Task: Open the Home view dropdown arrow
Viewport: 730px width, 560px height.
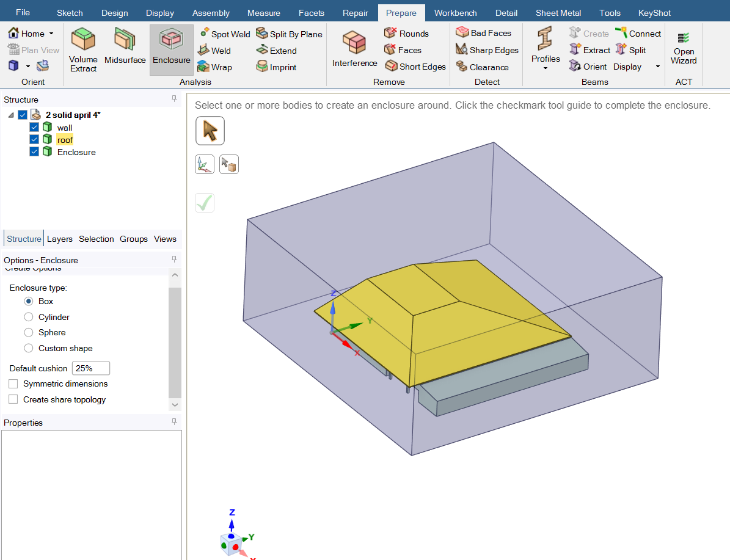Action: pyautogui.click(x=51, y=34)
